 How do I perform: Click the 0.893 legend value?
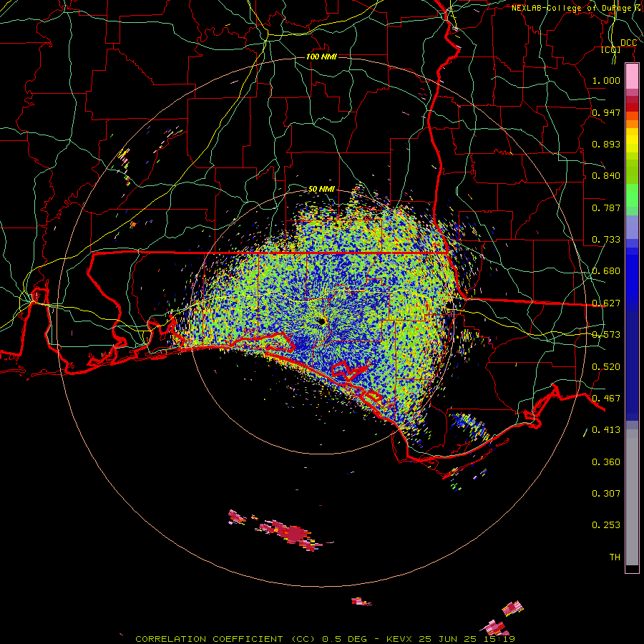pyautogui.click(x=606, y=144)
